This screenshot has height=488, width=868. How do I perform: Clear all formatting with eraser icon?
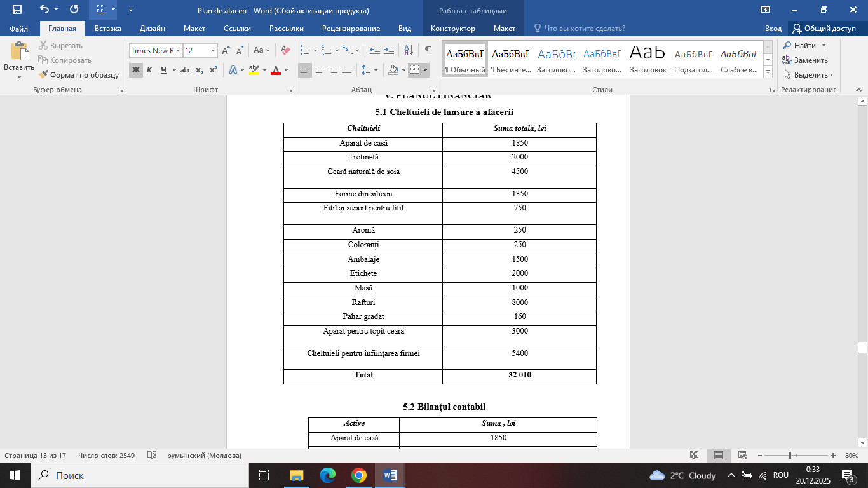click(285, 50)
